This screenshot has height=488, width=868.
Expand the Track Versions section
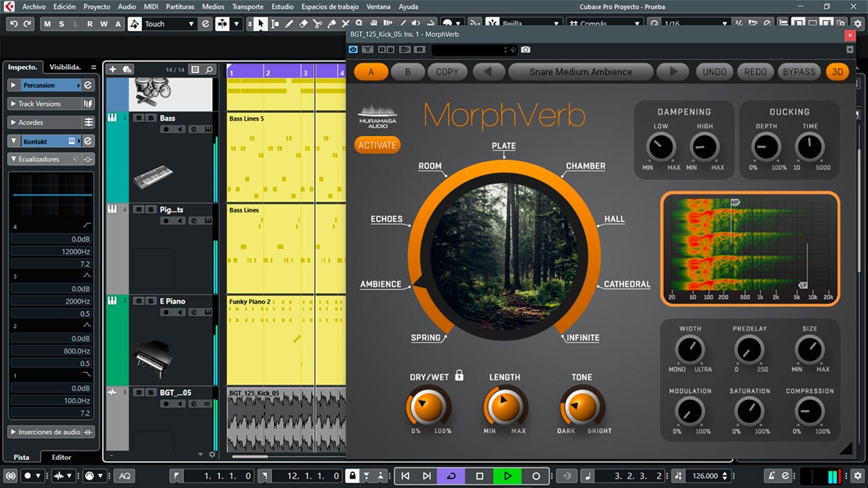pos(14,103)
